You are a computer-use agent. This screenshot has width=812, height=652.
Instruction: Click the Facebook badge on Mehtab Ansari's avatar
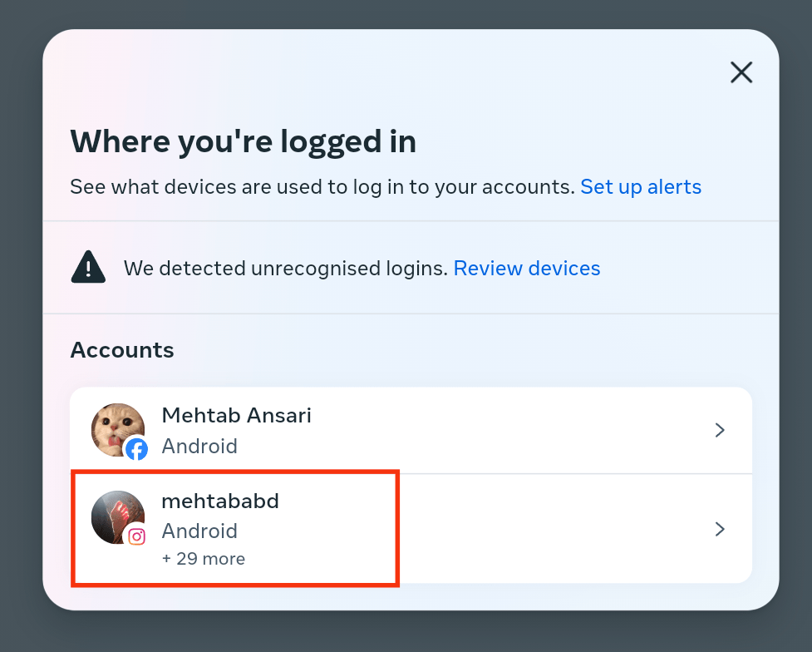136,449
